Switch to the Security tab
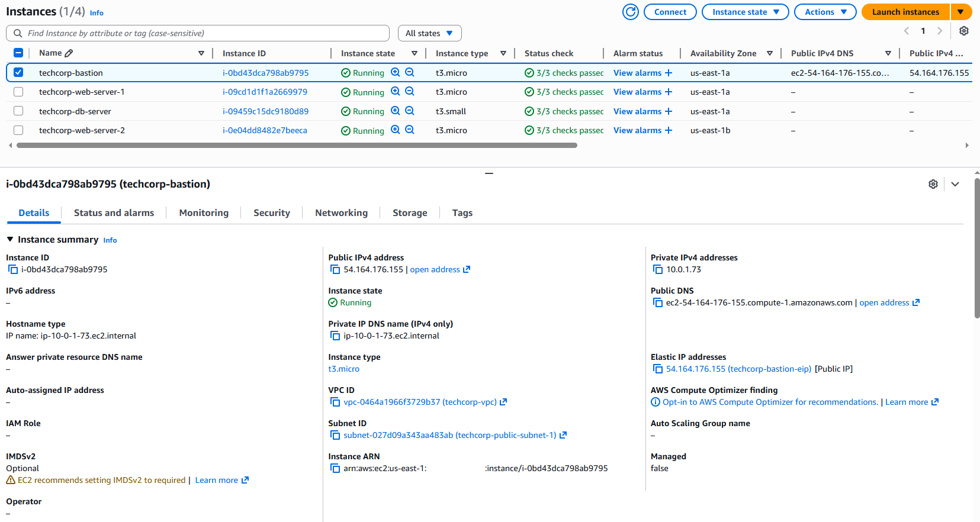 [x=271, y=213]
